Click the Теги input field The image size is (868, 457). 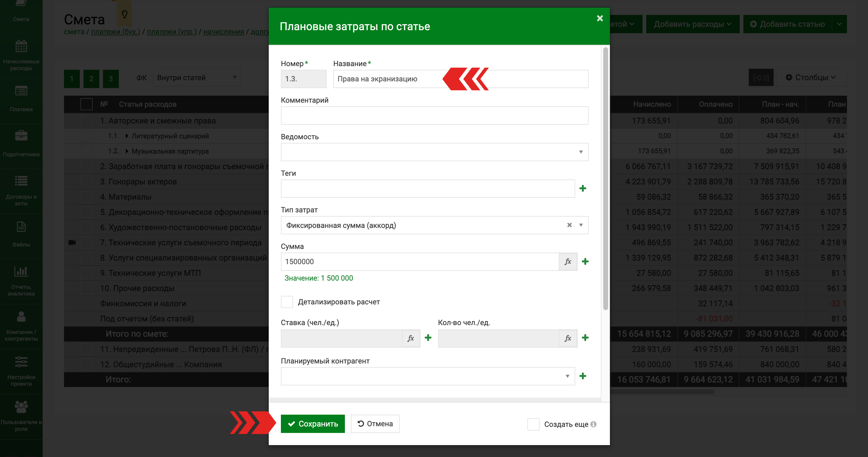click(427, 188)
